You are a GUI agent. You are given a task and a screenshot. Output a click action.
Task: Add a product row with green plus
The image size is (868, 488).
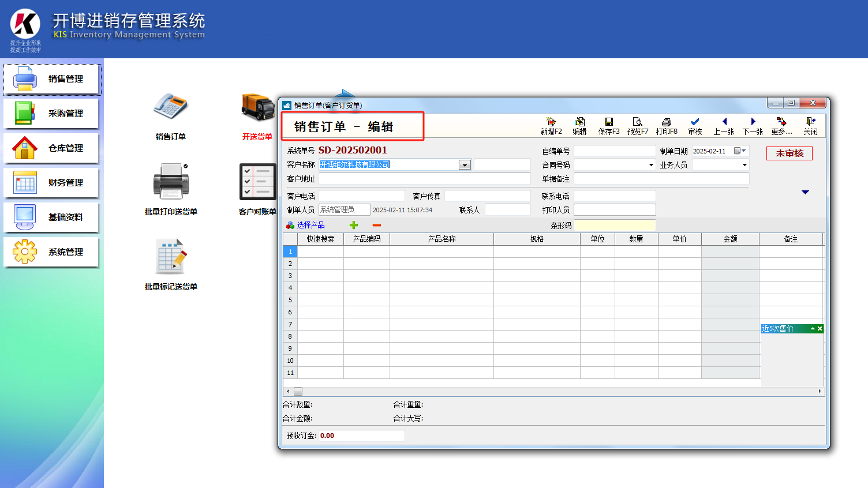click(354, 225)
